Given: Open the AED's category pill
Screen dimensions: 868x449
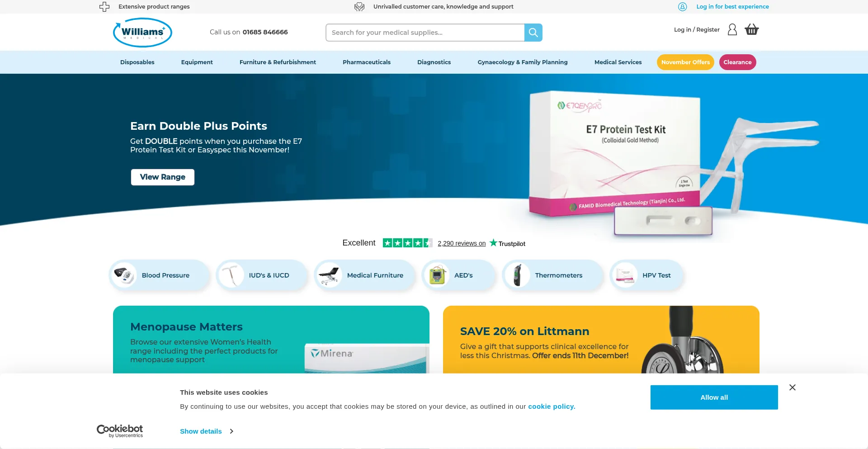Looking at the screenshot, I should 458,275.
